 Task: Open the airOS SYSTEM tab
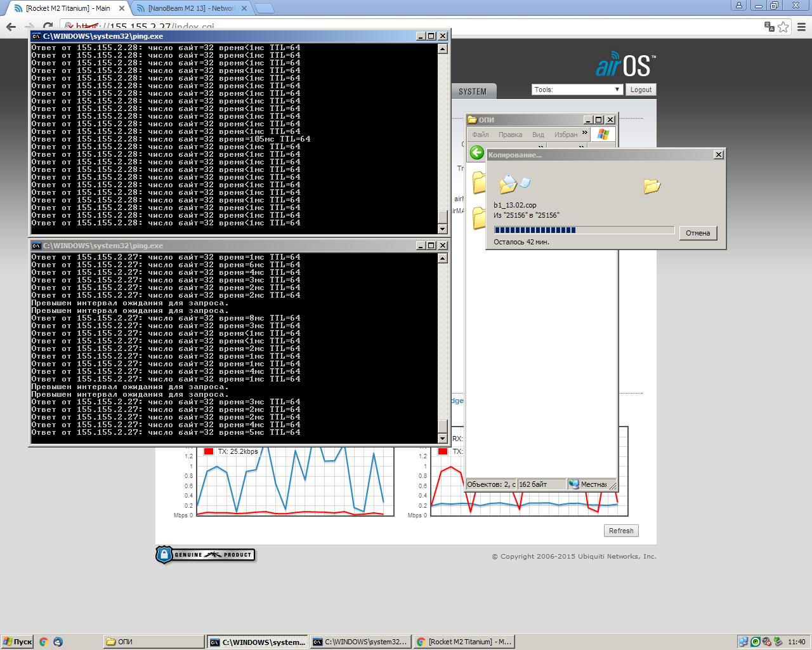[473, 91]
